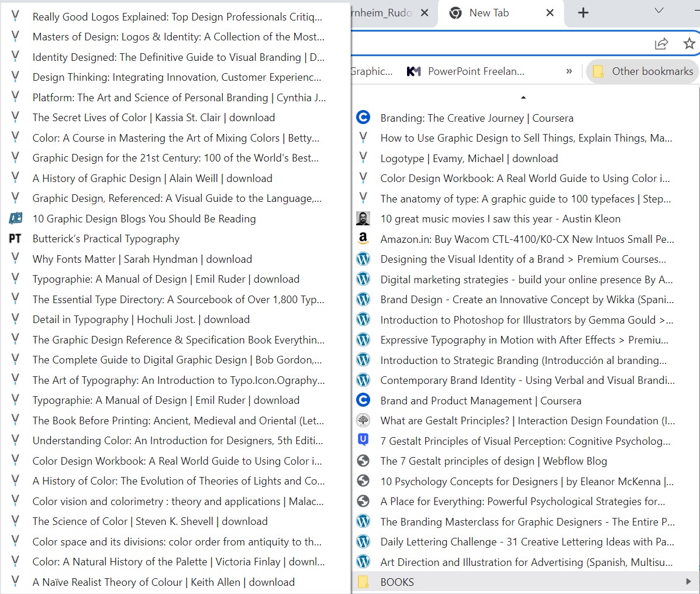Viewport: 700px width, 594px height.
Task: Click WordPress icon for Introduction to Photoshop
Action: (363, 320)
